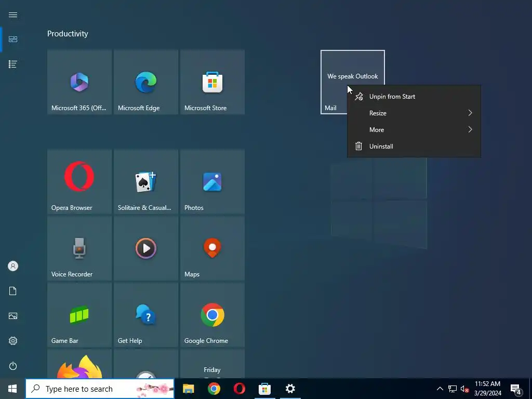This screenshot has width=532, height=399.
Task: Open Microsoft Store from taskbar
Action: [x=264, y=389]
